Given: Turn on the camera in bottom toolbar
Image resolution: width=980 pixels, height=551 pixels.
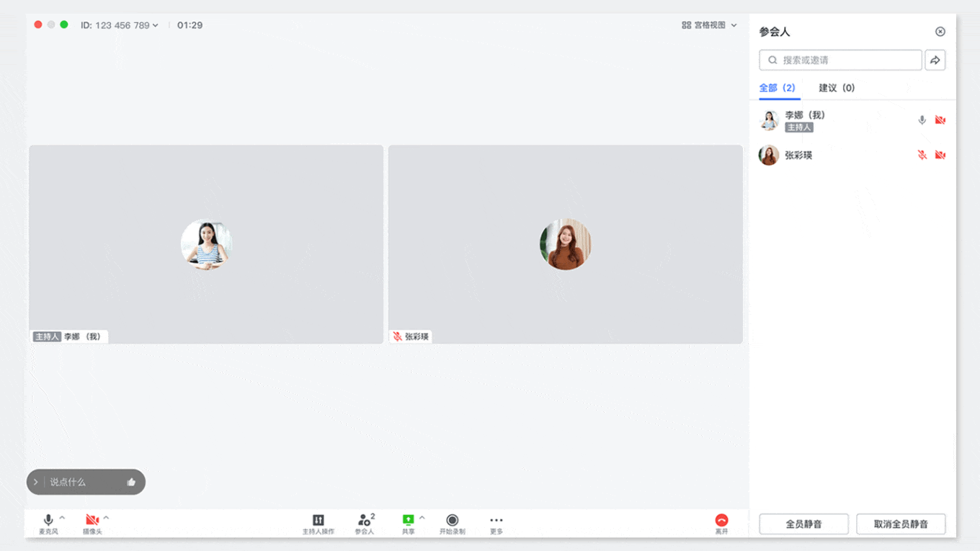Looking at the screenshot, I should pyautogui.click(x=92, y=520).
